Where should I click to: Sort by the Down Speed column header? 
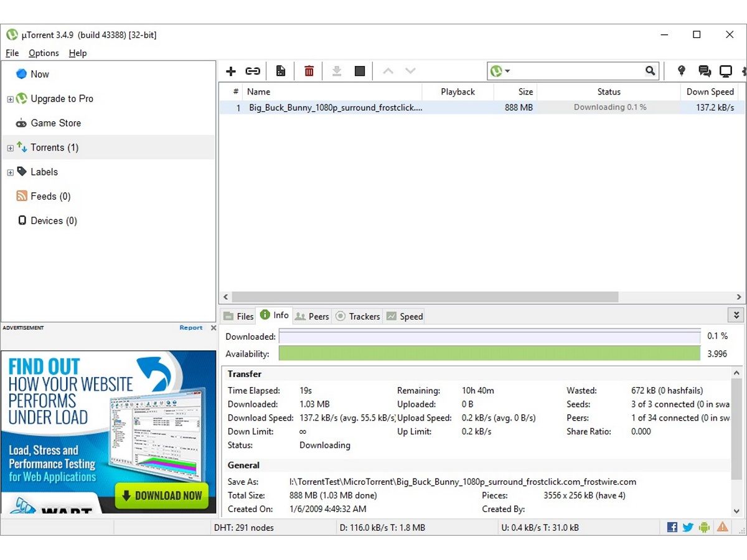(710, 91)
